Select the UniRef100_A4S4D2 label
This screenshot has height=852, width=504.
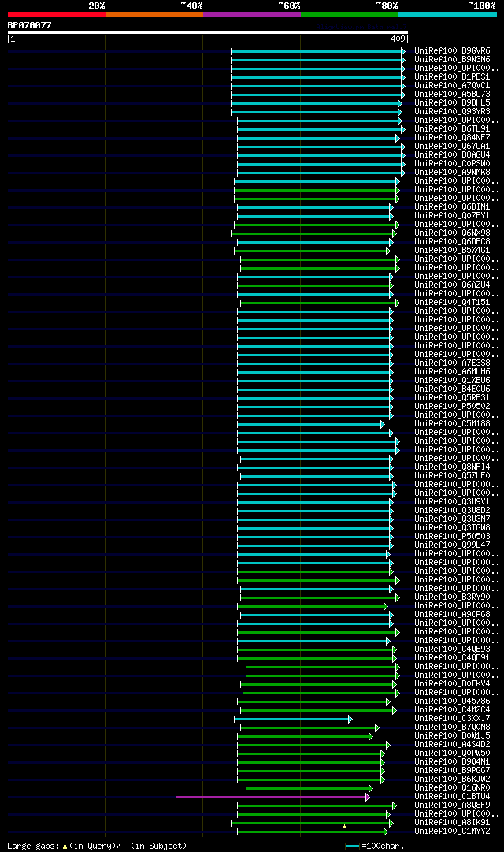pos(452,744)
